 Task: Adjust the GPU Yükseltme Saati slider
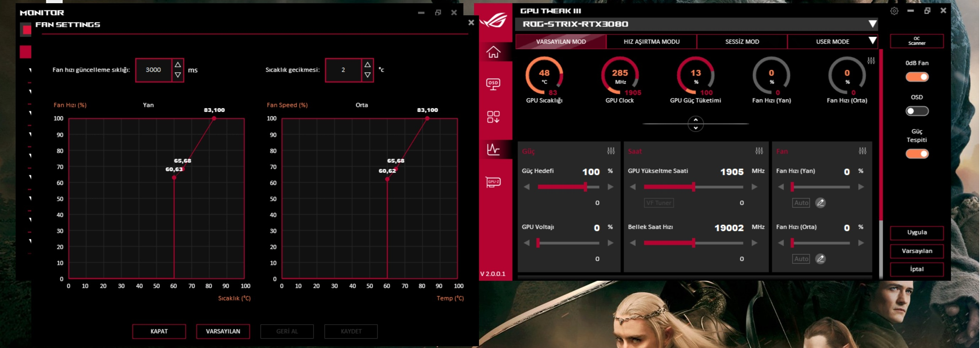click(x=694, y=187)
